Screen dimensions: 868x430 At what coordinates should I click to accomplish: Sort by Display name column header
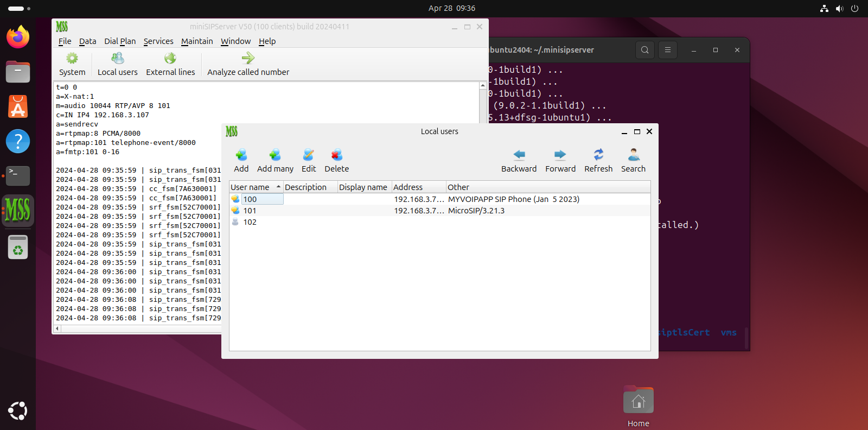[x=365, y=187]
